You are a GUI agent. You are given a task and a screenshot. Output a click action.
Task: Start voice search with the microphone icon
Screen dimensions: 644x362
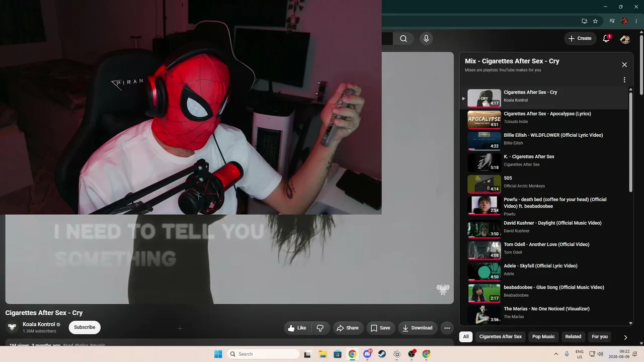426,39
